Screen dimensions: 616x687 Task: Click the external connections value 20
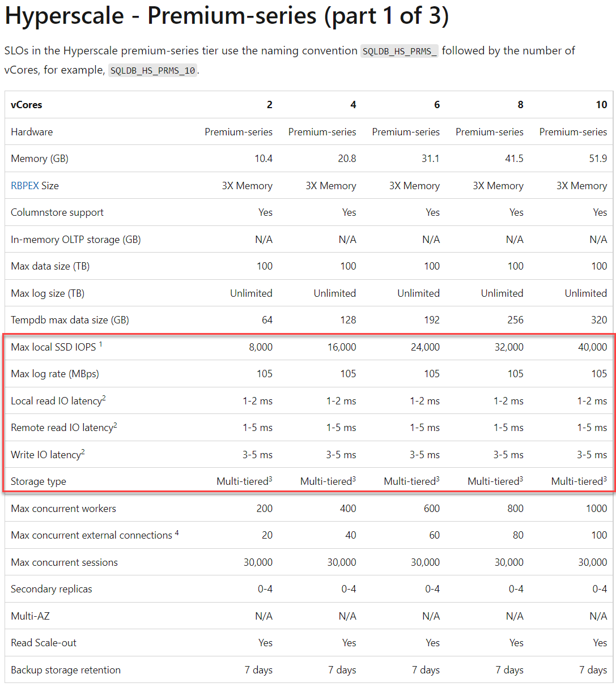click(x=267, y=535)
